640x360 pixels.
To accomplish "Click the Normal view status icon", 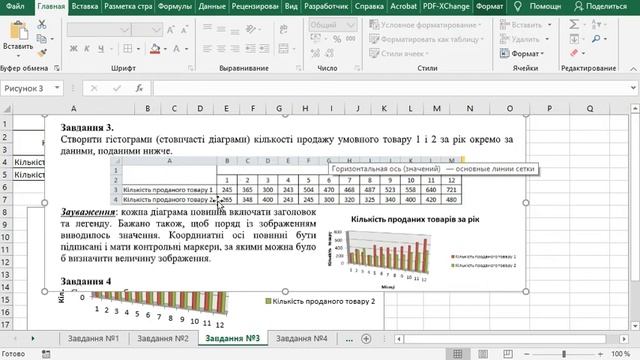I will [x=457, y=354].
